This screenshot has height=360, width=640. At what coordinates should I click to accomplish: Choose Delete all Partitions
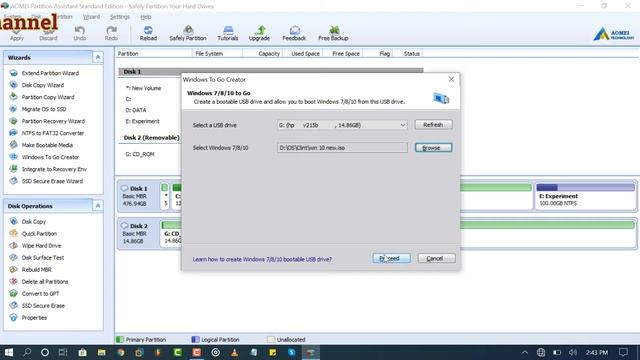coord(45,282)
